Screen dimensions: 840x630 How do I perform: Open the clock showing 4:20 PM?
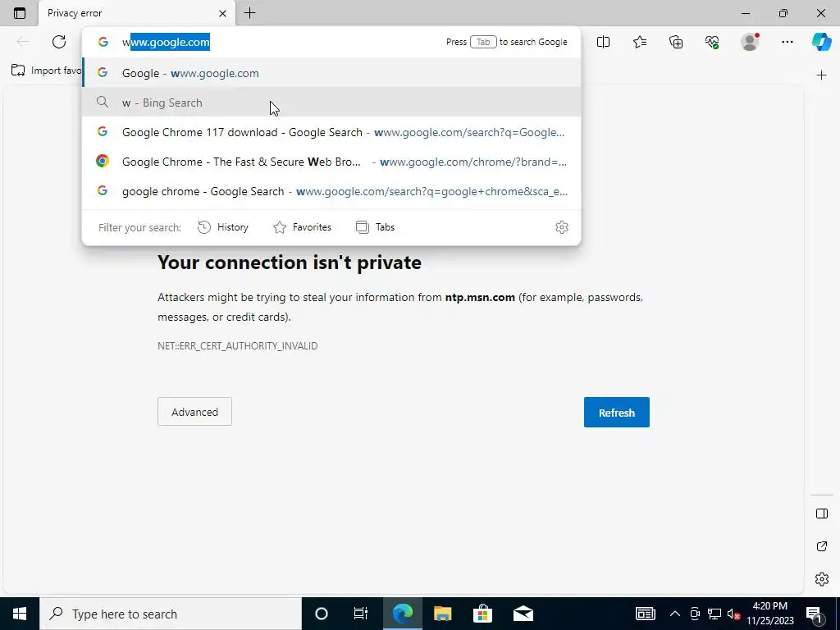[769, 614]
